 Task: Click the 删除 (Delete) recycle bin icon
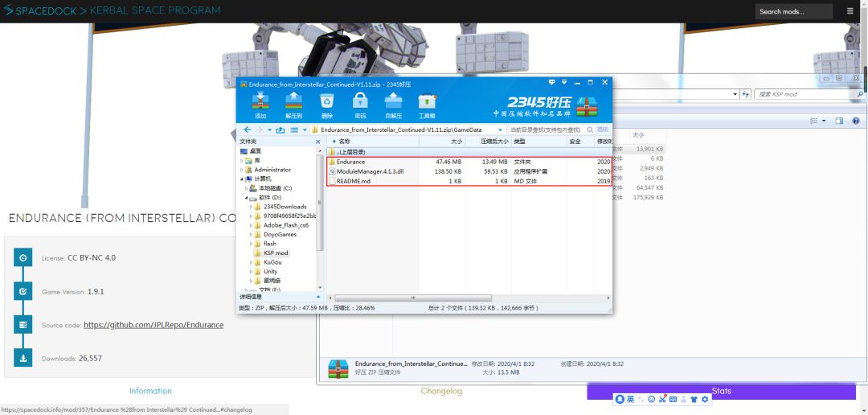click(326, 105)
